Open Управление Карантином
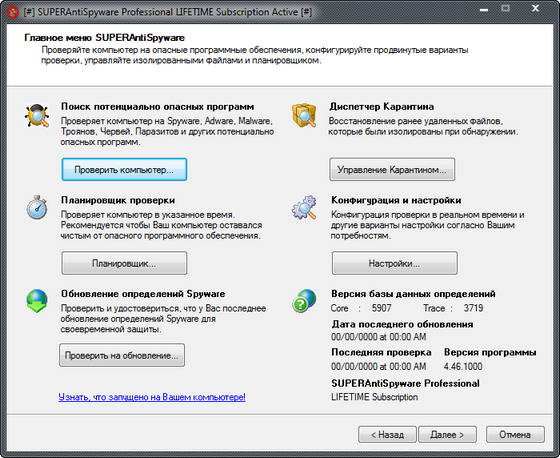 click(392, 169)
